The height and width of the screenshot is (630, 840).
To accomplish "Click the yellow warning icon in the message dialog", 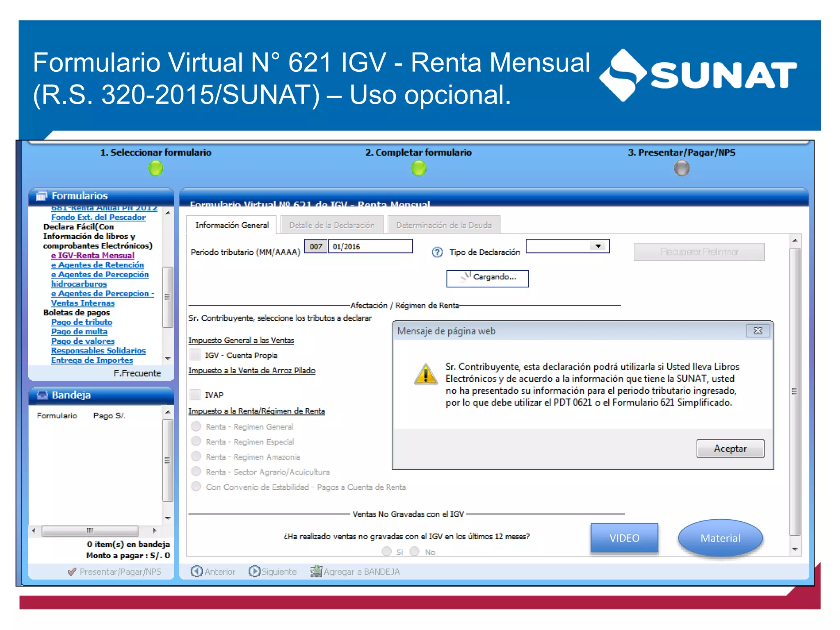I will 426,374.
